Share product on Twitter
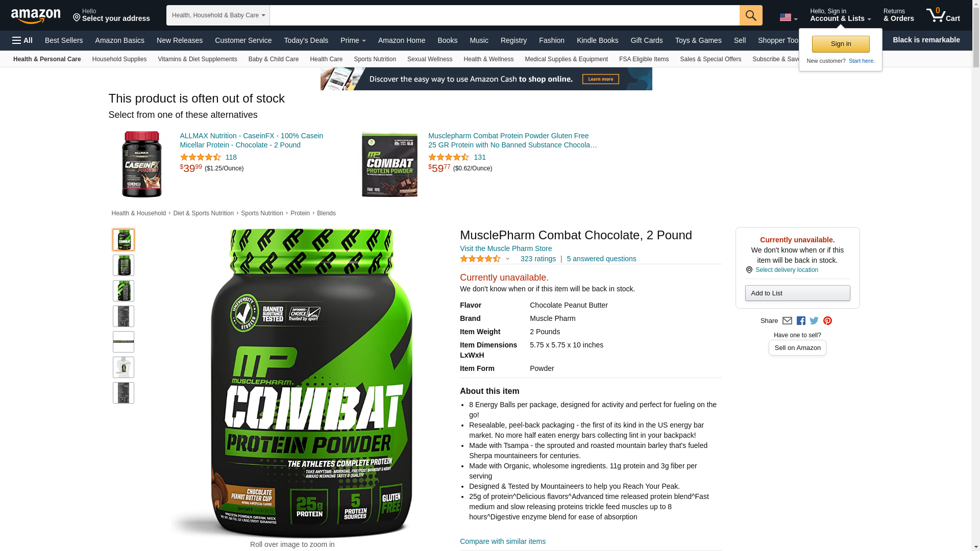The width and height of the screenshot is (980, 551). point(814,321)
